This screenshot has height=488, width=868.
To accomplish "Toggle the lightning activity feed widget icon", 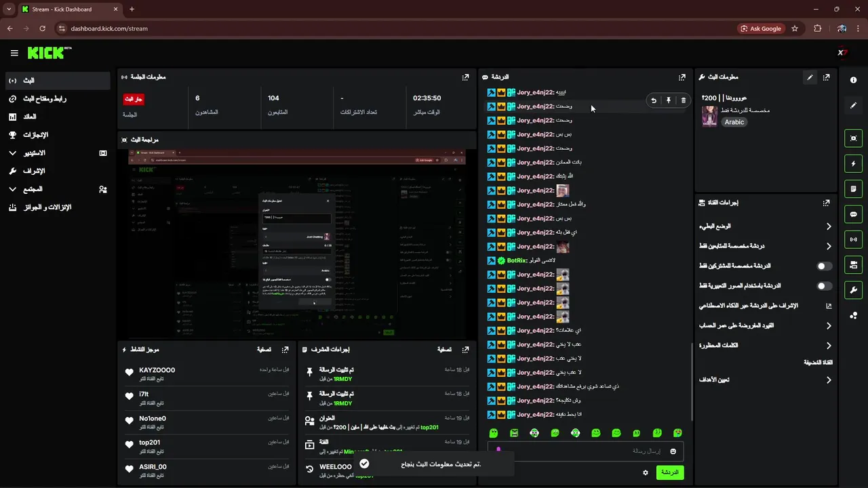I will pos(853,163).
